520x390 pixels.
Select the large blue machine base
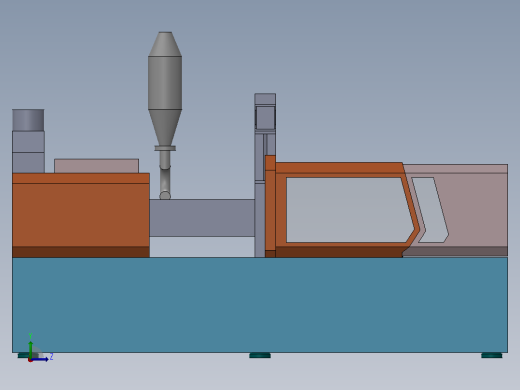[x=260, y=305]
